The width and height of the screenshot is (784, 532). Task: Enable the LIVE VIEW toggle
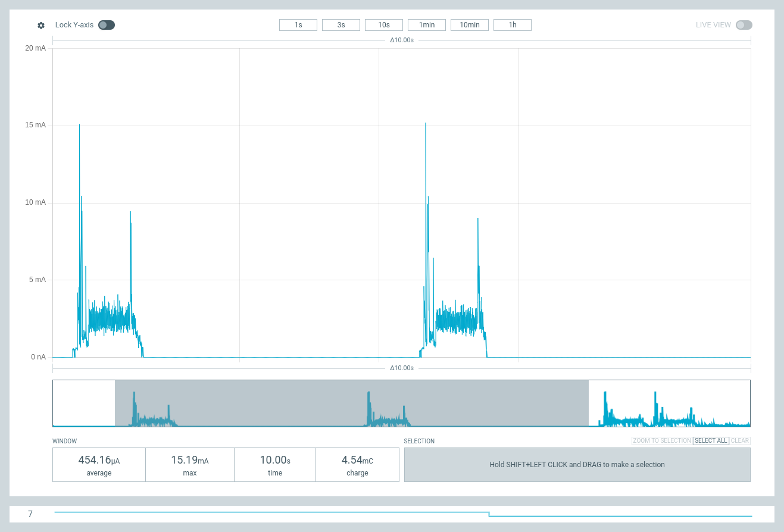(744, 25)
